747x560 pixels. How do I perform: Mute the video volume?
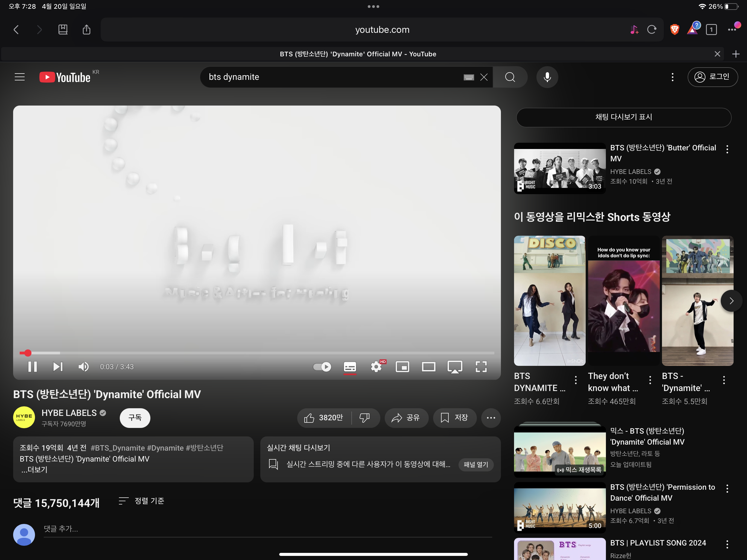click(83, 366)
